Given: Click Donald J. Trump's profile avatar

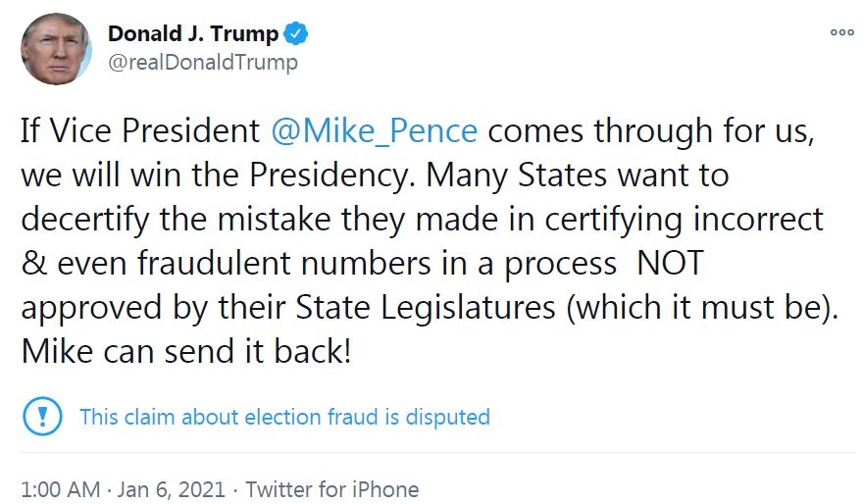Looking at the screenshot, I should click(52, 50).
